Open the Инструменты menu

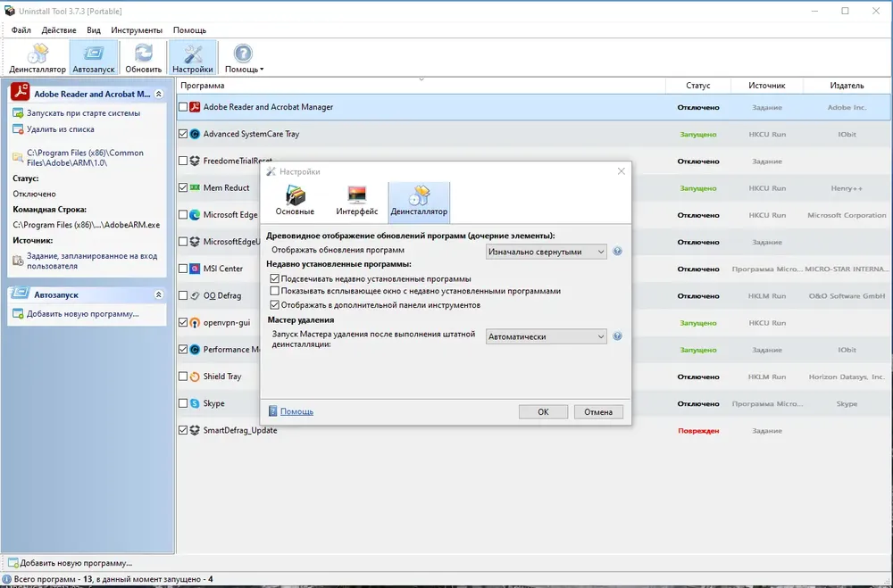point(137,30)
